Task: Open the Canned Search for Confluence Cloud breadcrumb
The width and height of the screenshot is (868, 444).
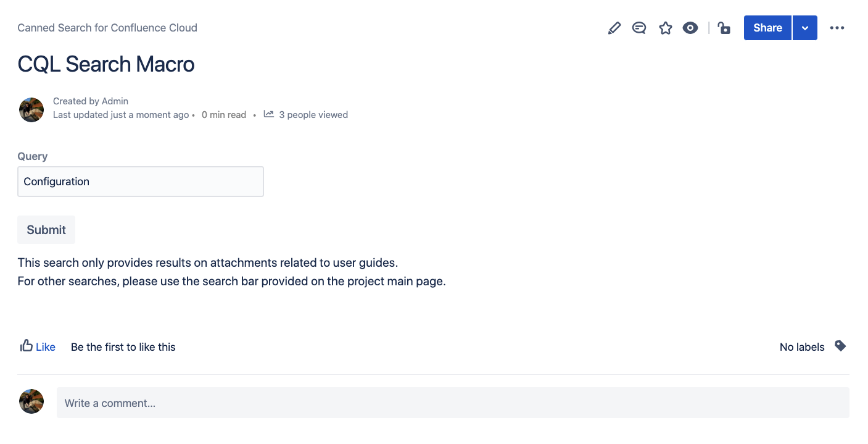Action: point(107,28)
